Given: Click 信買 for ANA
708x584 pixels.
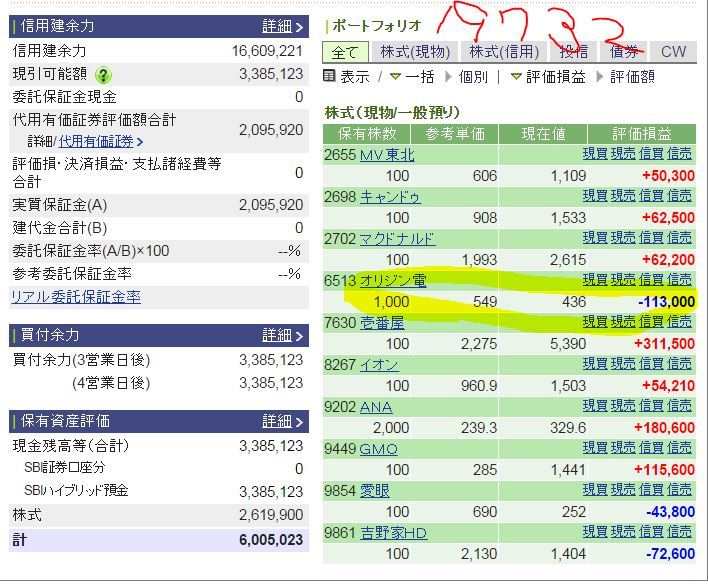Looking at the screenshot, I should click(x=651, y=406).
